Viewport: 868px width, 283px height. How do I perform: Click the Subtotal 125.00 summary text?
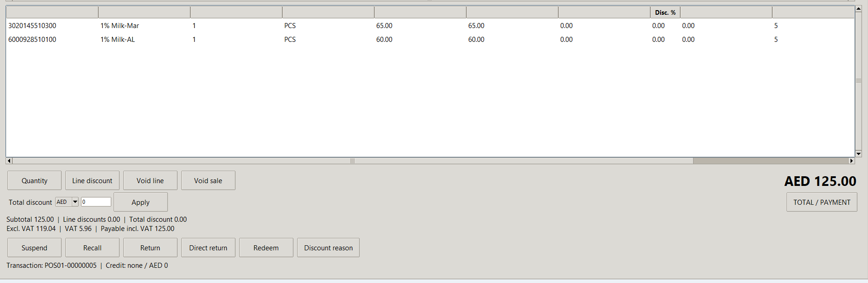[x=30, y=219]
